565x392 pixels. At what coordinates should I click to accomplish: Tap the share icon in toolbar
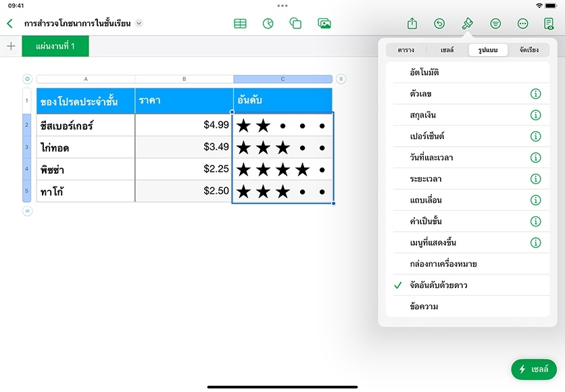(412, 24)
